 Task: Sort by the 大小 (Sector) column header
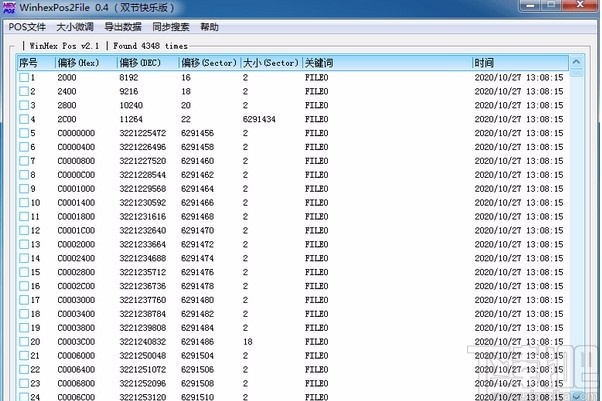pyautogui.click(x=271, y=63)
